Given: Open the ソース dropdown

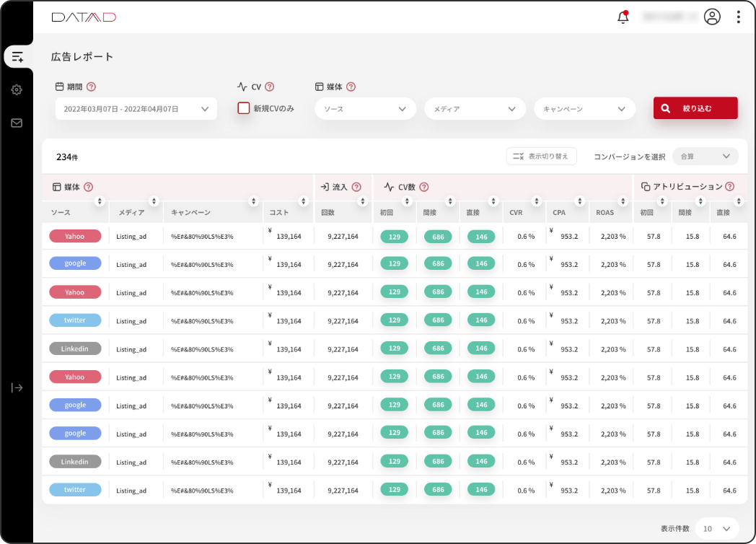Looking at the screenshot, I should click(365, 109).
